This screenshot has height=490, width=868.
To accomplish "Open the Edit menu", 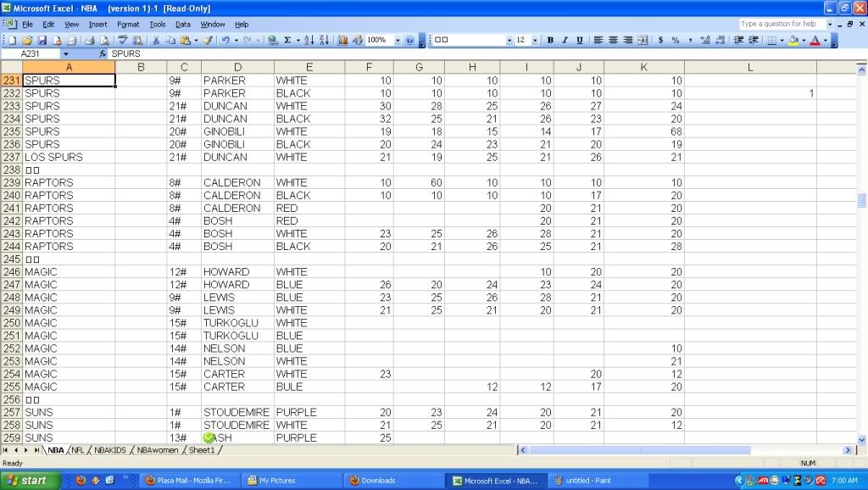I will (x=48, y=25).
